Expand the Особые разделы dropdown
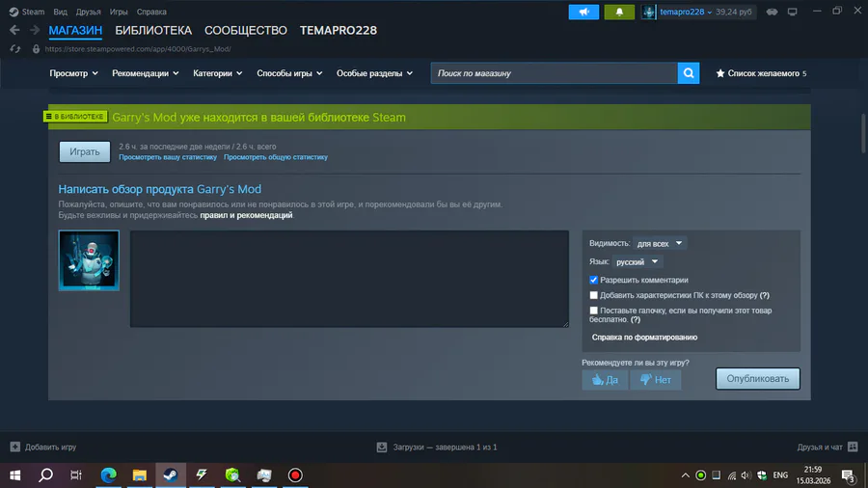This screenshot has width=868, height=488. pyautogui.click(x=374, y=73)
